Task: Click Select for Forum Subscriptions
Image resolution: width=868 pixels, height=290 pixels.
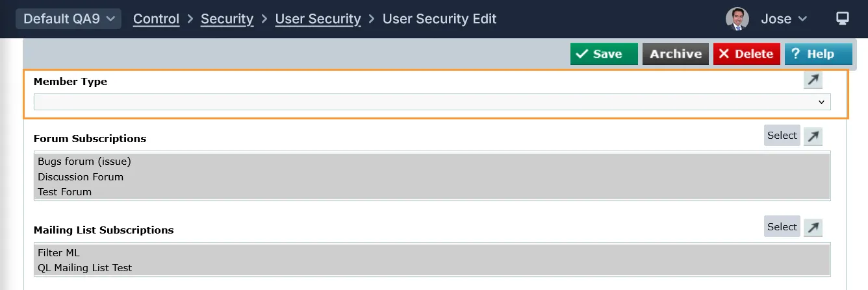Action: [782, 136]
